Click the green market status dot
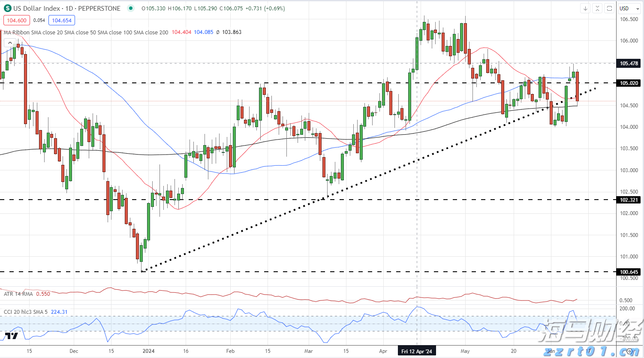The height and width of the screenshot is (358, 644). coord(130,8)
